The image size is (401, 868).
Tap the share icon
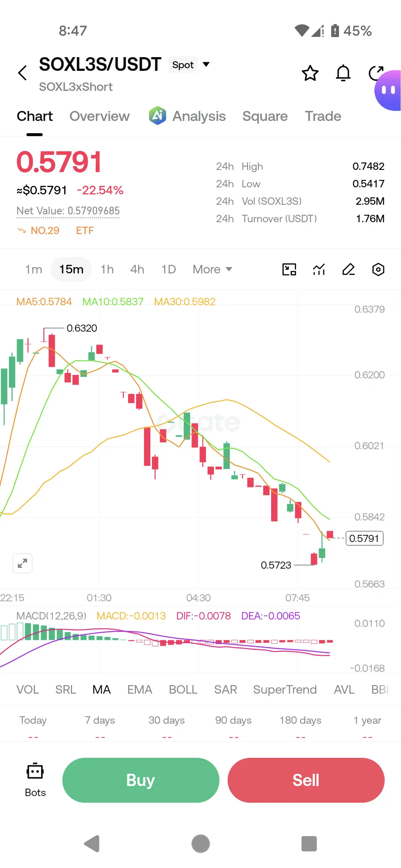click(x=375, y=73)
